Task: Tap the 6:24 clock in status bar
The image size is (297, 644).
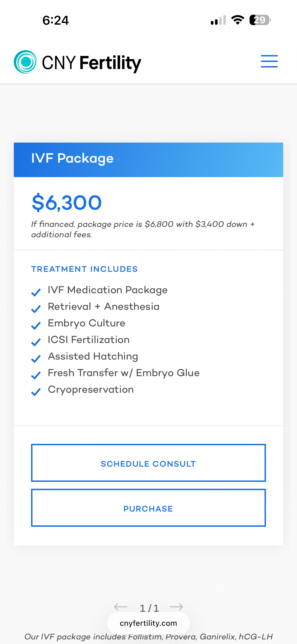Action: click(x=55, y=20)
